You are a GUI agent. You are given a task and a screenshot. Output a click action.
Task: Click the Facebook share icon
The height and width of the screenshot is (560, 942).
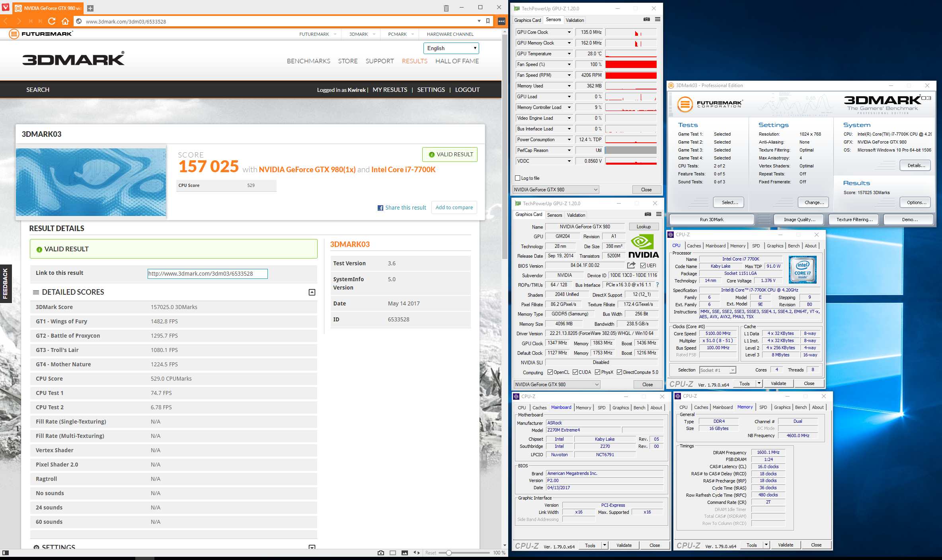click(x=380, y=208)
